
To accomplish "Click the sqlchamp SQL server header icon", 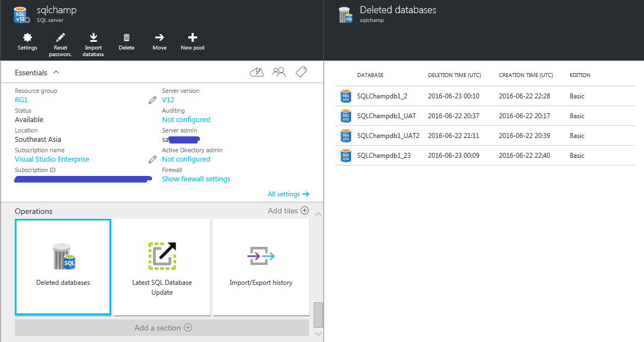I will (x=22, y=15).
